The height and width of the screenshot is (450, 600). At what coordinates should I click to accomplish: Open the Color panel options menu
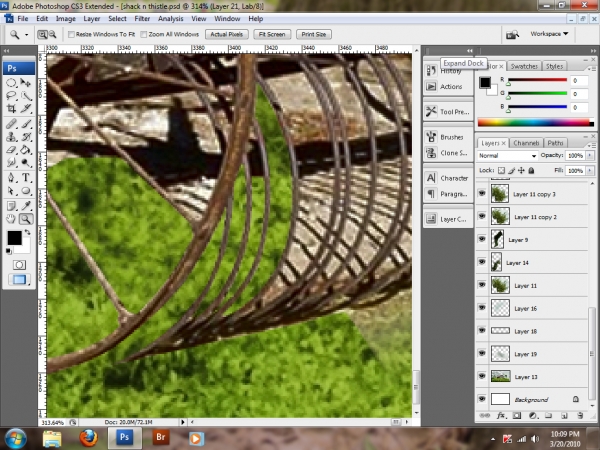592,69
